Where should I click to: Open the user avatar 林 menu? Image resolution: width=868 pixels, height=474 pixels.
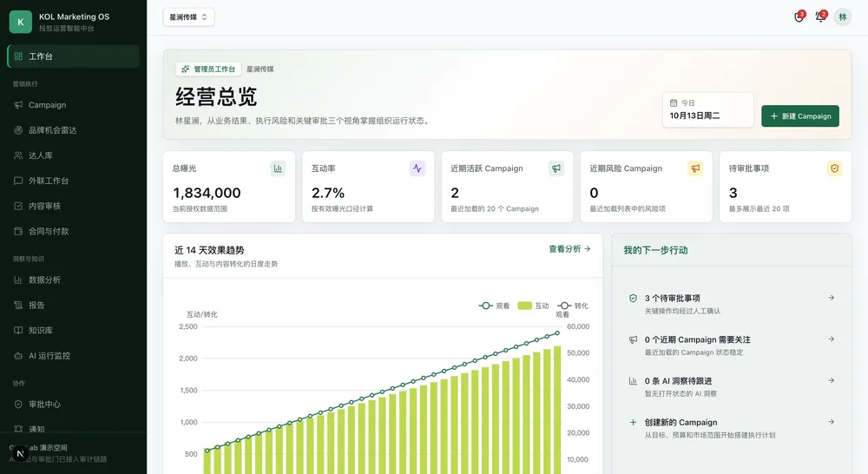843,17
